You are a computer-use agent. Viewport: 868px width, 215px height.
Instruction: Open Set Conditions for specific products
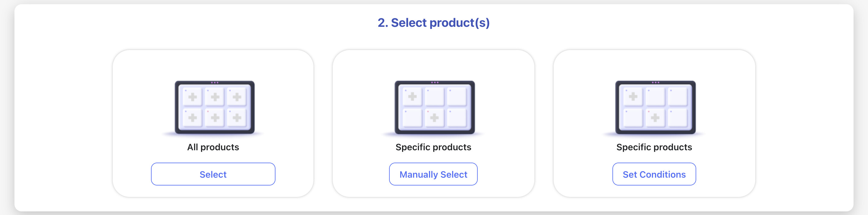654,174
